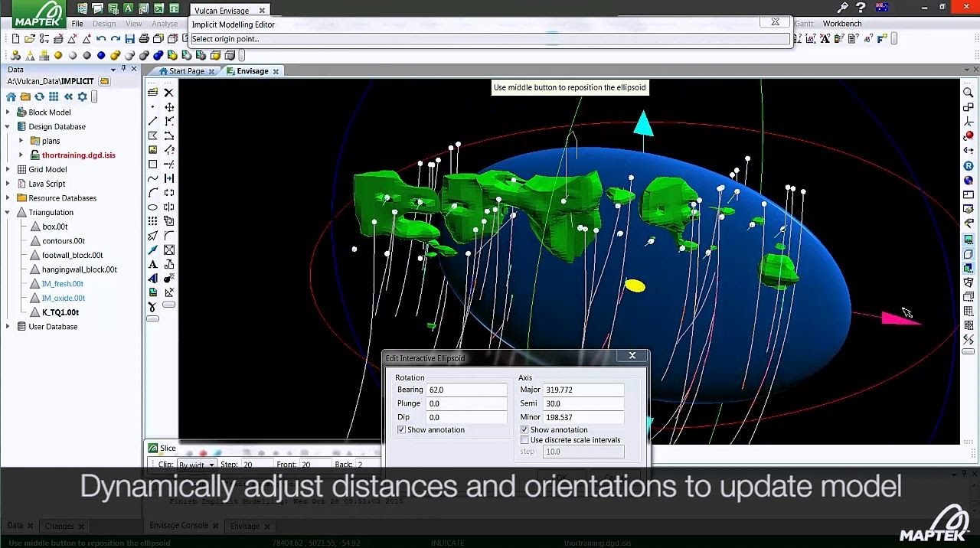Screen dimensions: 980x548
Task: Select hangingwall_block.00t triangulation
Action: (80, 269)
